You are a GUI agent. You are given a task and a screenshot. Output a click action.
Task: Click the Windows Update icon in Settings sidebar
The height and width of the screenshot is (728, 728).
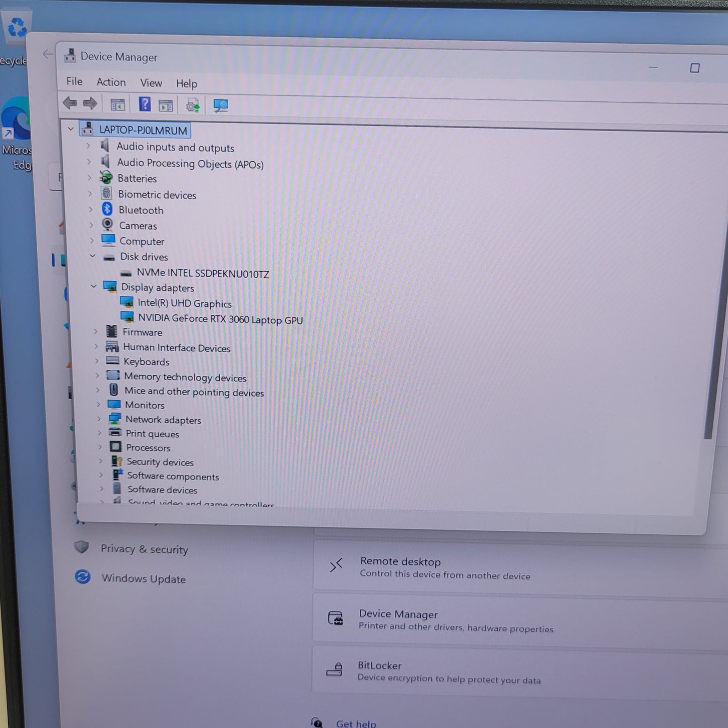(x=83, y=576)
